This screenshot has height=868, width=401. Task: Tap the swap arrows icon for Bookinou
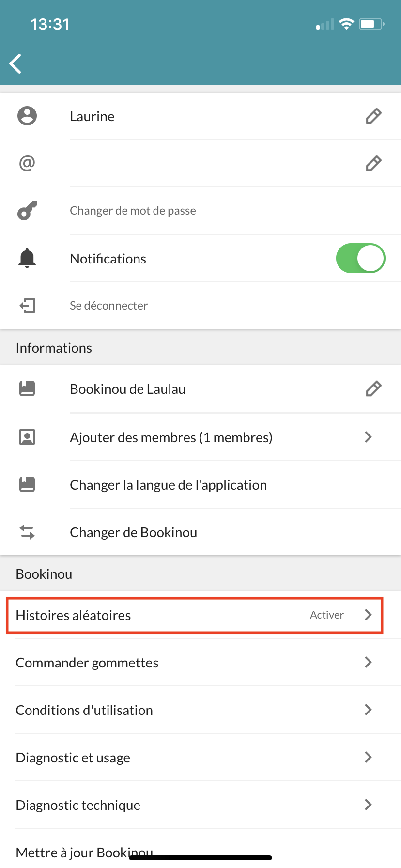(x=27, y=532)
